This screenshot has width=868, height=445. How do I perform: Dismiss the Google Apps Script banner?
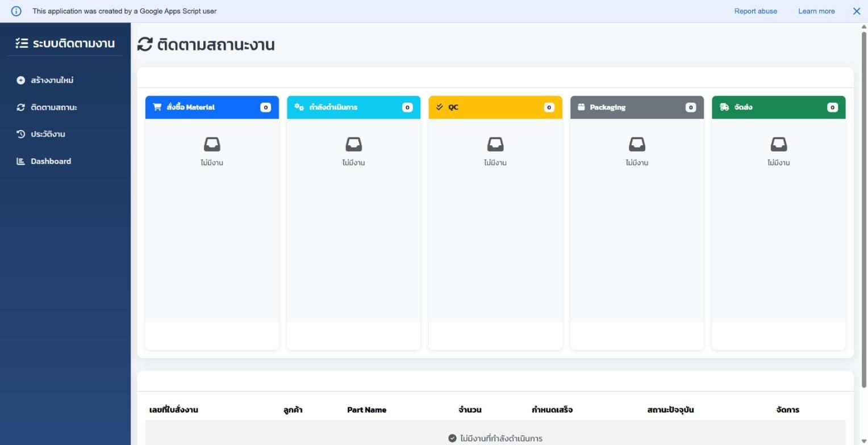[857, 11]
